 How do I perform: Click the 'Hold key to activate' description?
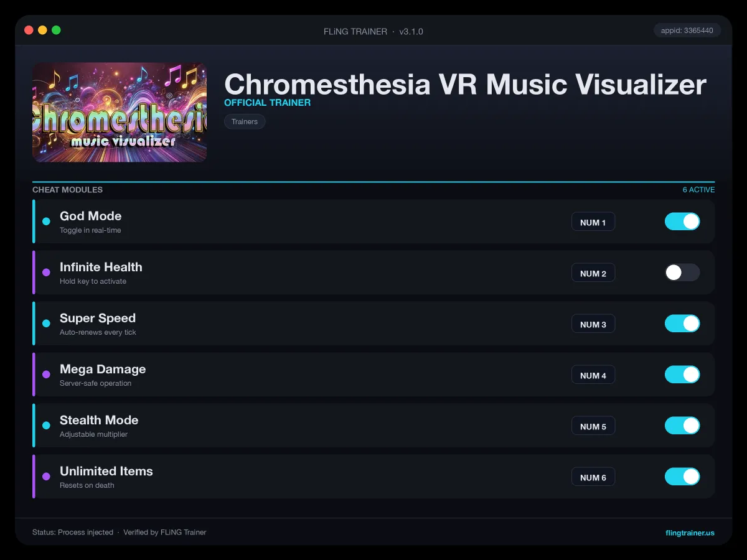click(93, 281)
